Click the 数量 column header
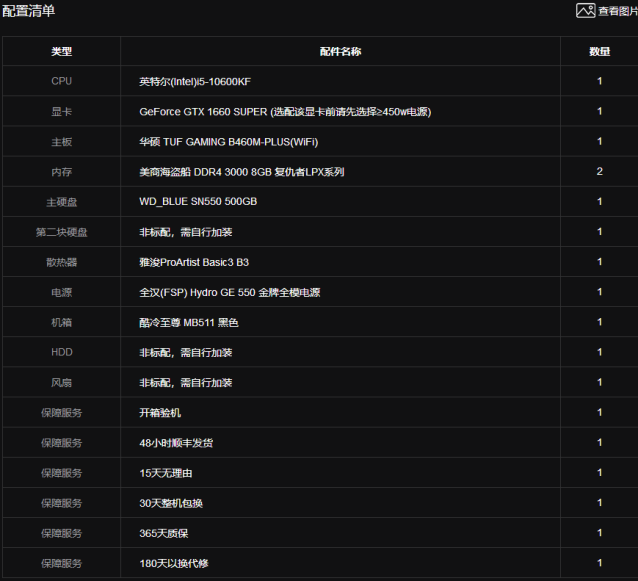Image resolution: width=638 pixels, height=581 pixels. click(599, 52)
